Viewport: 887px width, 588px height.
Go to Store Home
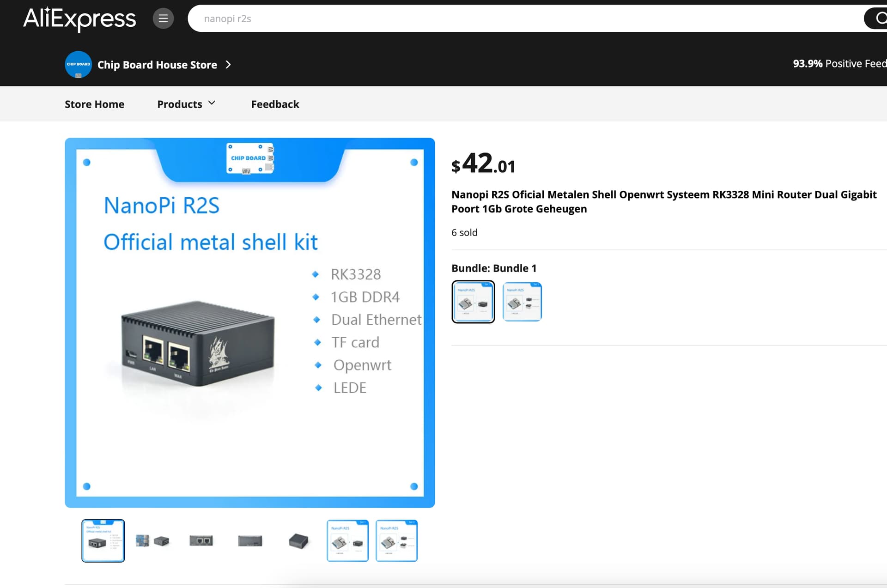tap(94, 104)
